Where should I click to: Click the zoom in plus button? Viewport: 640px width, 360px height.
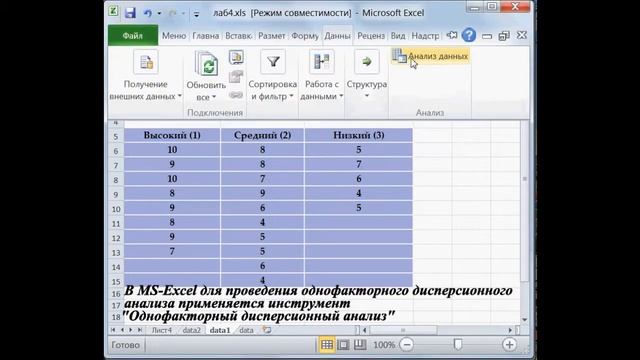(x=509, y=345)
